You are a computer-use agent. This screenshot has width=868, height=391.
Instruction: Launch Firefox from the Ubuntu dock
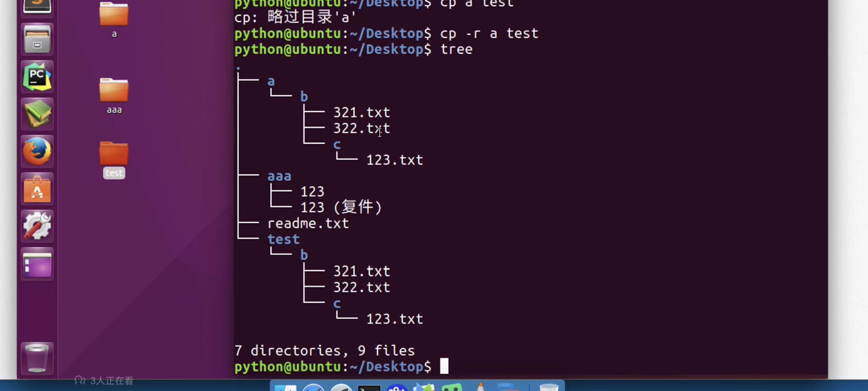point(37,151)
